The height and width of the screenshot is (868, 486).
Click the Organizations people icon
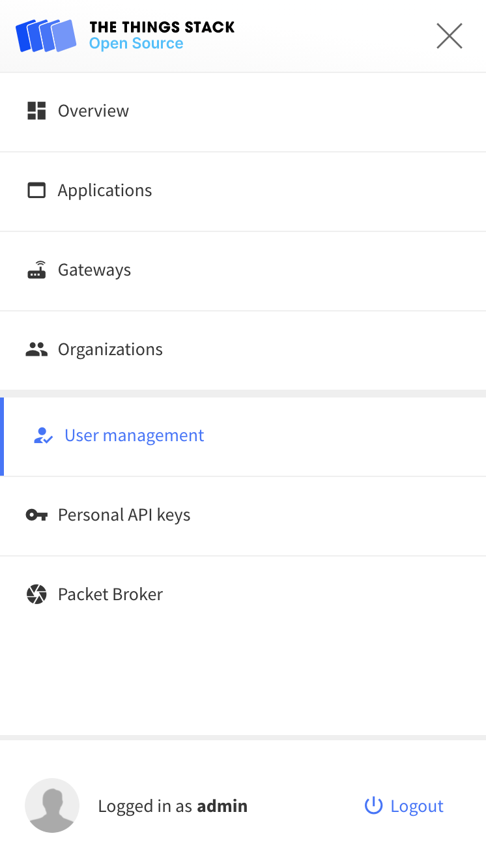click(x=37, y=349)
